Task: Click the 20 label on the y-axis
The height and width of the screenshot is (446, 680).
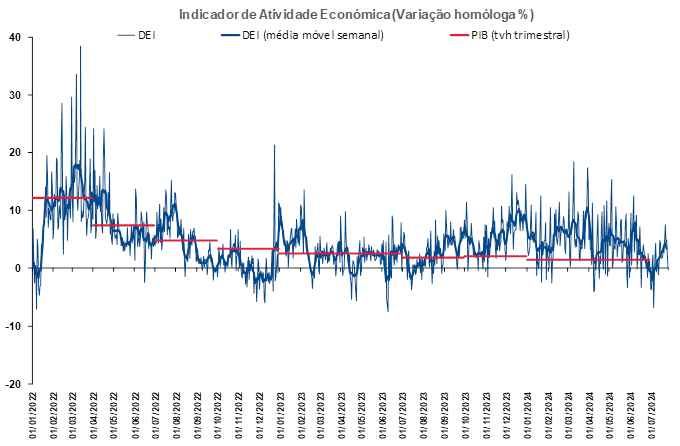Action: (15, 153)
